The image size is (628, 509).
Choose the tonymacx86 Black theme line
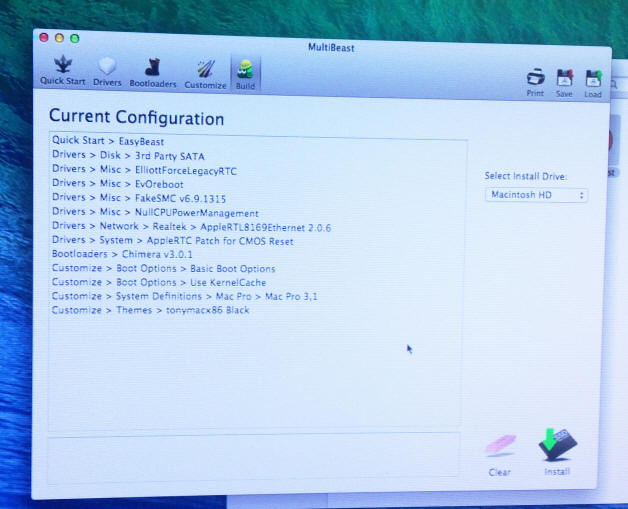coord(150,310)
